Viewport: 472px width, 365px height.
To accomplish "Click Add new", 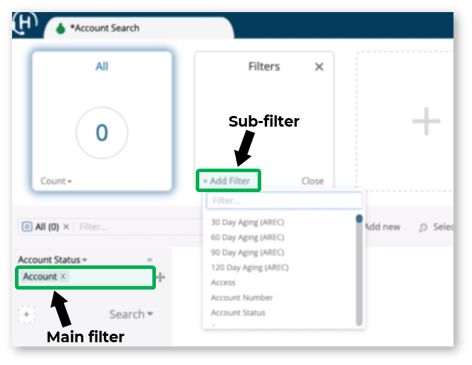I will click(382, 227).
